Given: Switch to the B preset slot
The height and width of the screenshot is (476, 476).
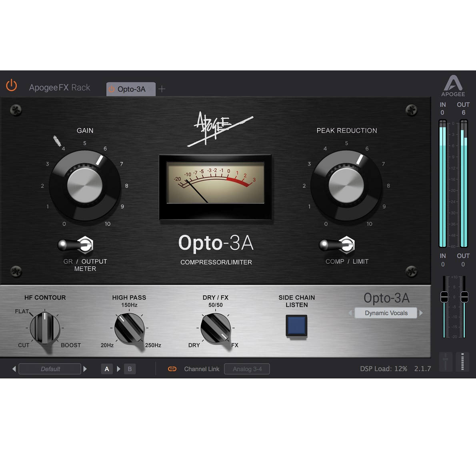Looking at the screenshot, I should 130,368.
